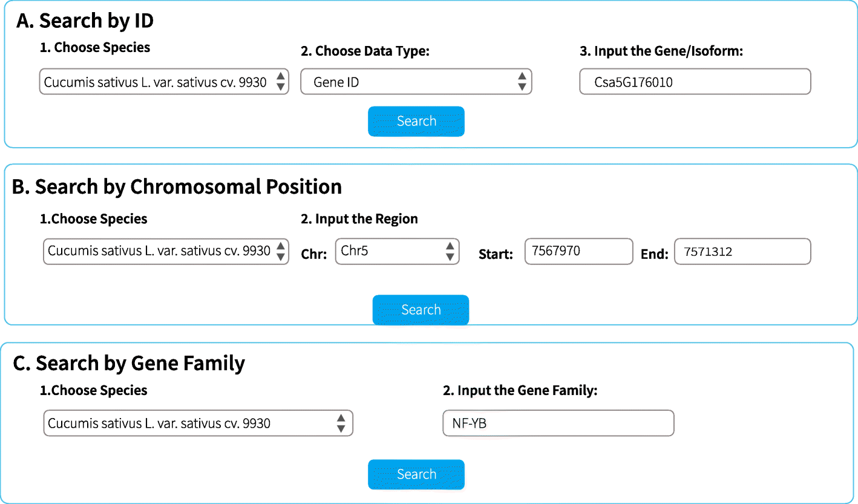Open species dropdown in Gene Family section
The width and height of the screenshot is (858, 504).
pyautogui.click(x=197, y=423)
